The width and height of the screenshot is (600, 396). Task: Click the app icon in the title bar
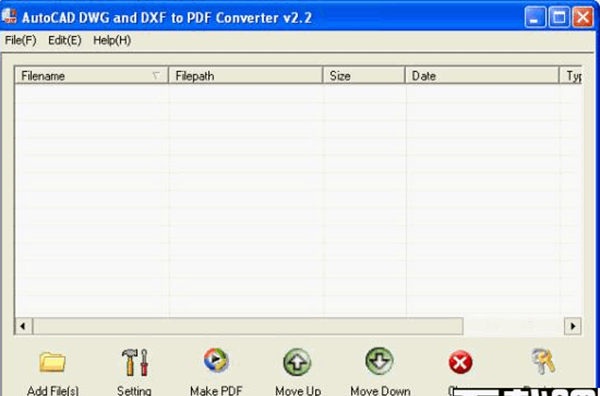pos(9,16)
